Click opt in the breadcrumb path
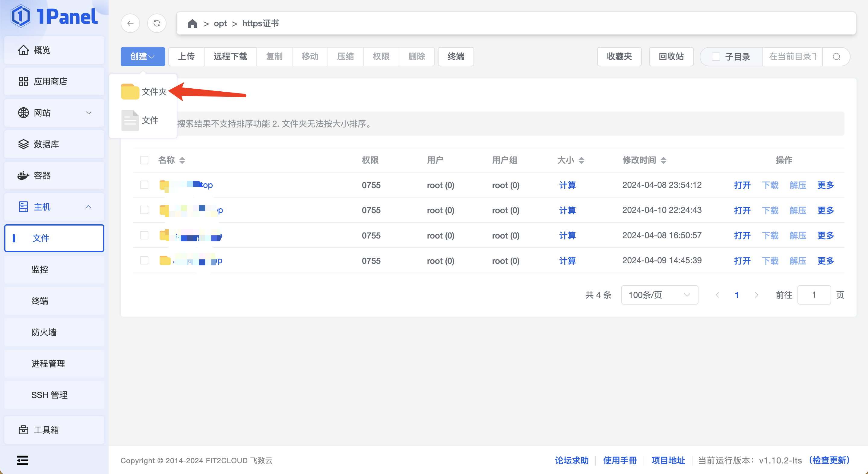The image size is (868, 474). tap(220, 24)
